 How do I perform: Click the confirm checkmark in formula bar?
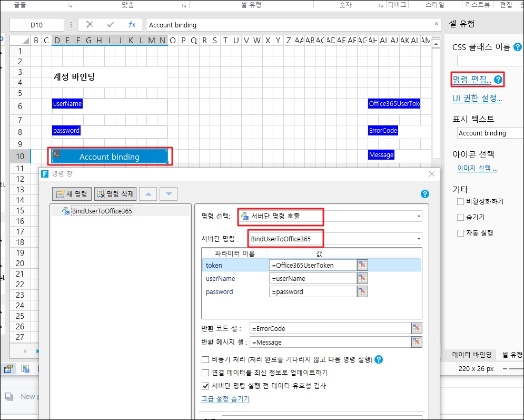pos(110,25)
